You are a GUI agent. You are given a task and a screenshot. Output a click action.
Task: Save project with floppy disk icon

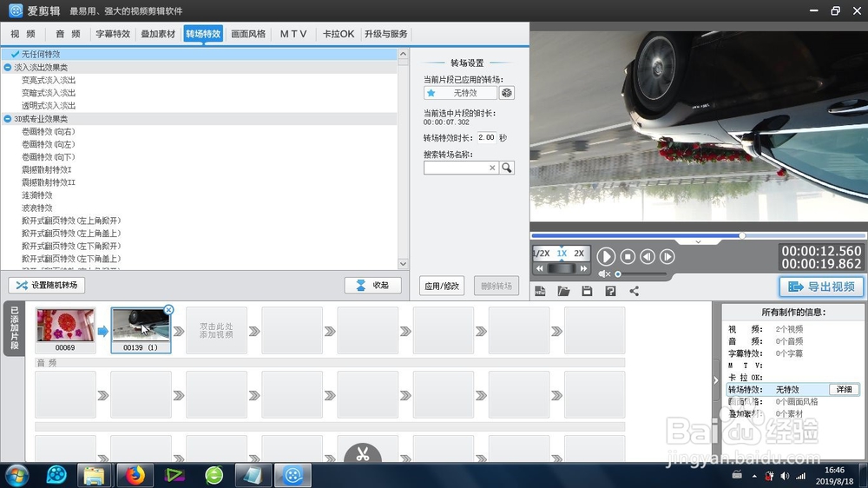point(587,291)
